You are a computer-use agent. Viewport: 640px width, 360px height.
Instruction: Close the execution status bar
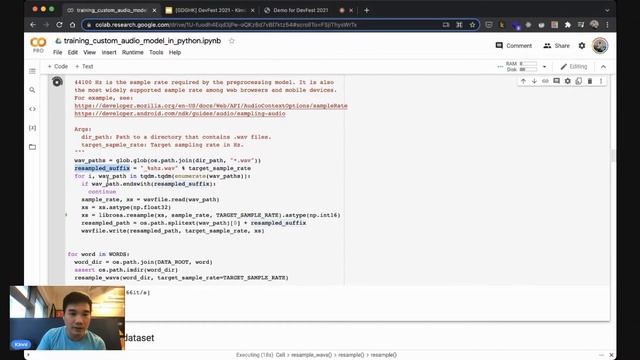click(611, 355)
